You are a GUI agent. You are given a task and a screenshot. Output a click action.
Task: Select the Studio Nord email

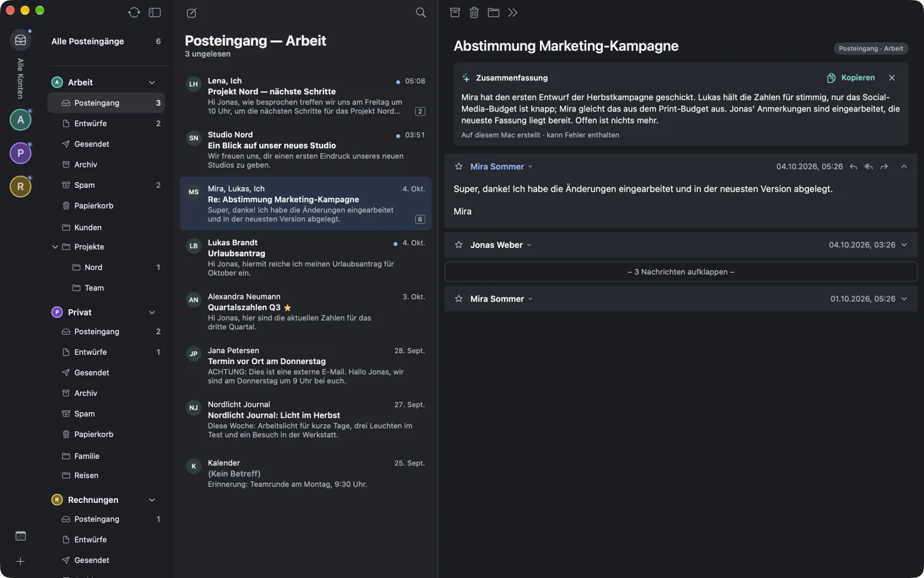point(305,150)
